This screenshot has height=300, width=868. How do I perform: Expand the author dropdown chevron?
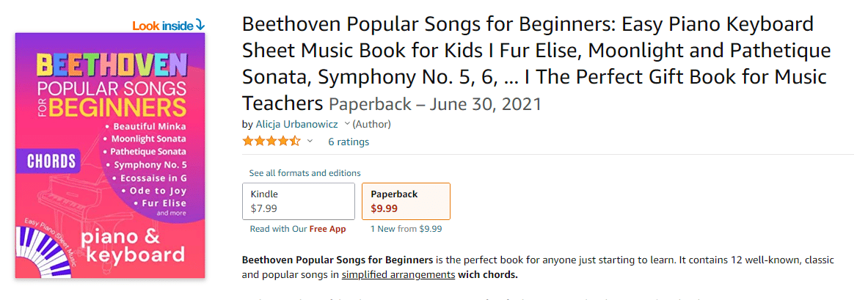(347, 123)
